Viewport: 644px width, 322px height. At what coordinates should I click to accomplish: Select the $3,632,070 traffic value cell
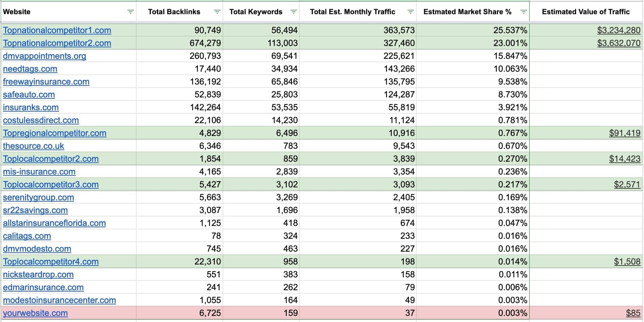586,43
